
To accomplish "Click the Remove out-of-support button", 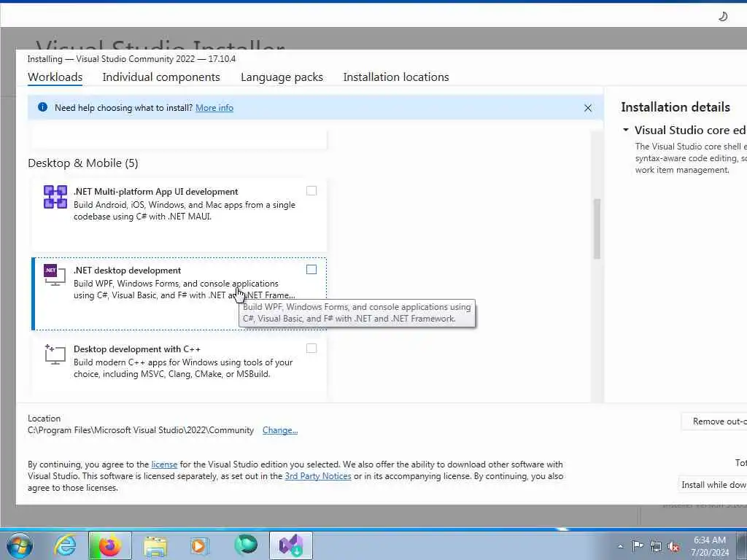I will click(713, 421).
